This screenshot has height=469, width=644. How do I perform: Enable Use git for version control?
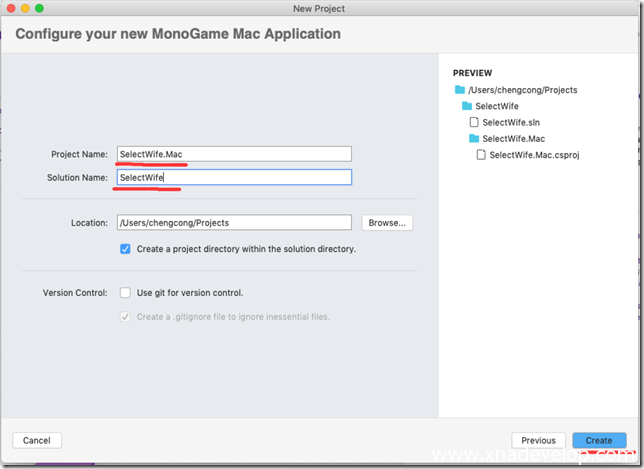pos(125,293)
